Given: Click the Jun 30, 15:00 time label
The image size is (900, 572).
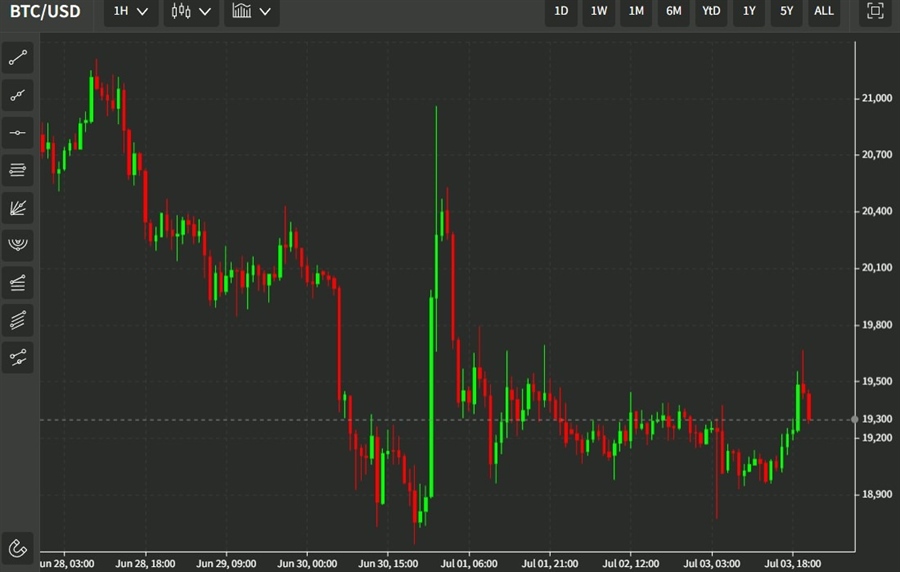Looking at the screenshot, I should coord(388,564).
